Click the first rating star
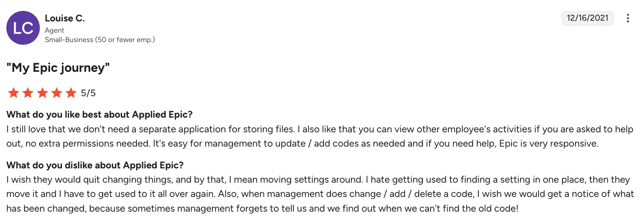This screenshot has width=644, height=224. [x=14, y=93]
